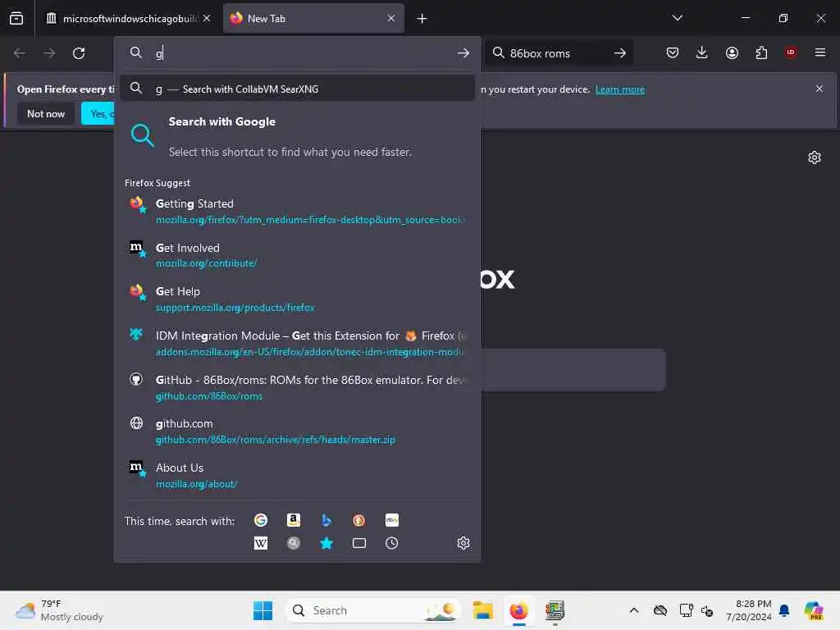Open the Windows Start menu
Image resolution: width=840 pixels, height=630 pixels.
[x=262, y=610]
